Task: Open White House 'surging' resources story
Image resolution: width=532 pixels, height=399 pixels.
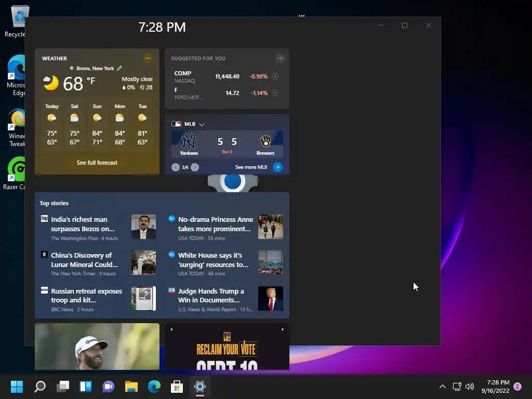Action: pos(213,260)
